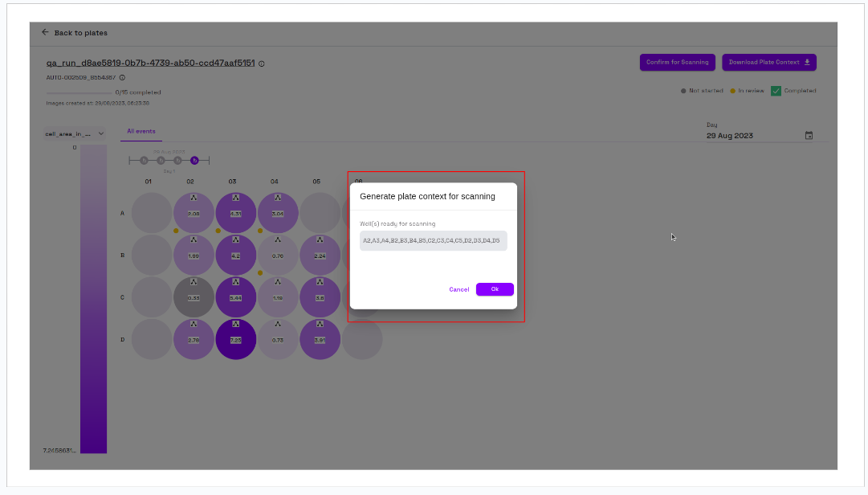Cancel the generate plate context dialog
The height and width of the screenshot is (495, 868).
[458, 289]
